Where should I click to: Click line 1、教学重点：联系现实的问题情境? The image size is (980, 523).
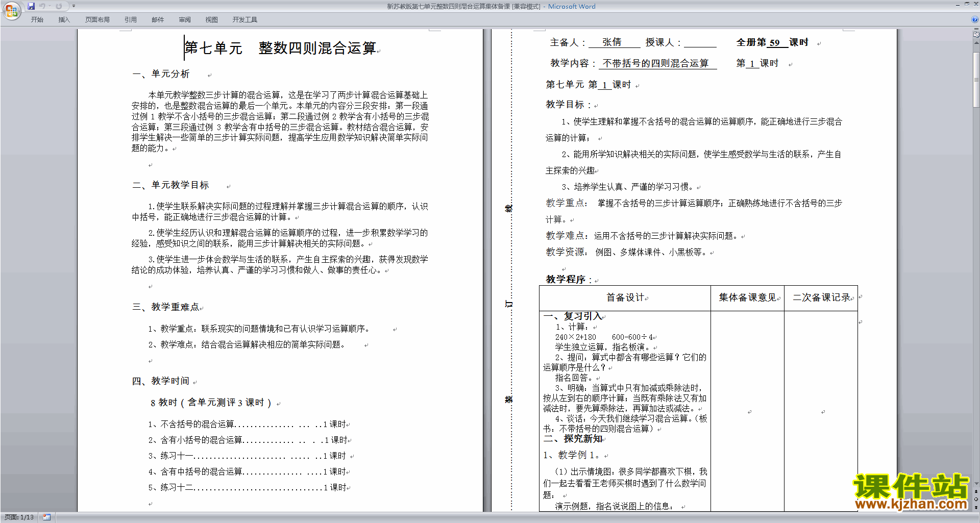pyautogui.click(x=260, y=329)
